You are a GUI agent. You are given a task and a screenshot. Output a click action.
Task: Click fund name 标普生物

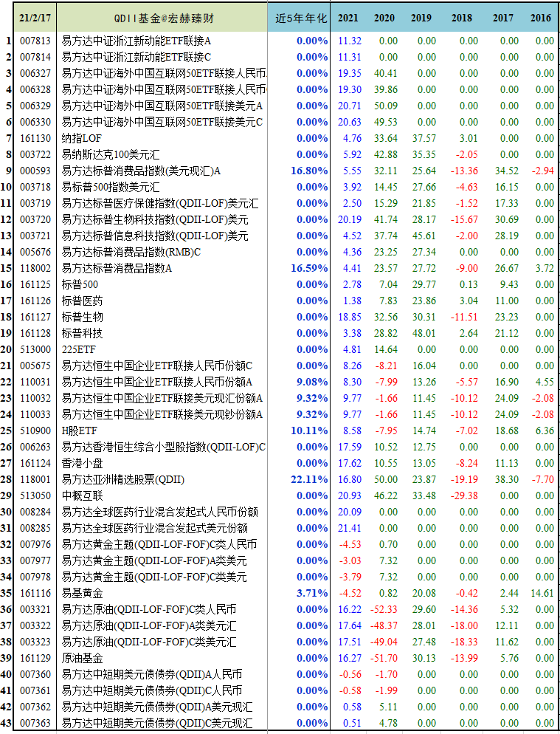(82, 317)
